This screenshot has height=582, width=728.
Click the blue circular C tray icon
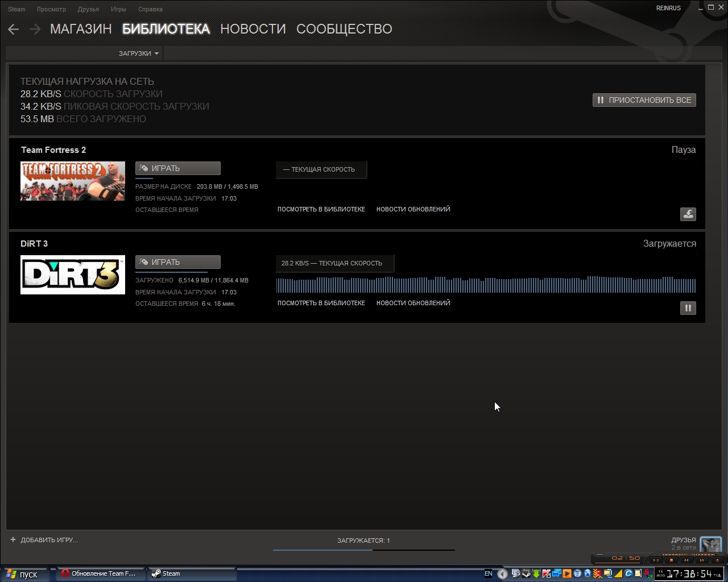[629, 573]
